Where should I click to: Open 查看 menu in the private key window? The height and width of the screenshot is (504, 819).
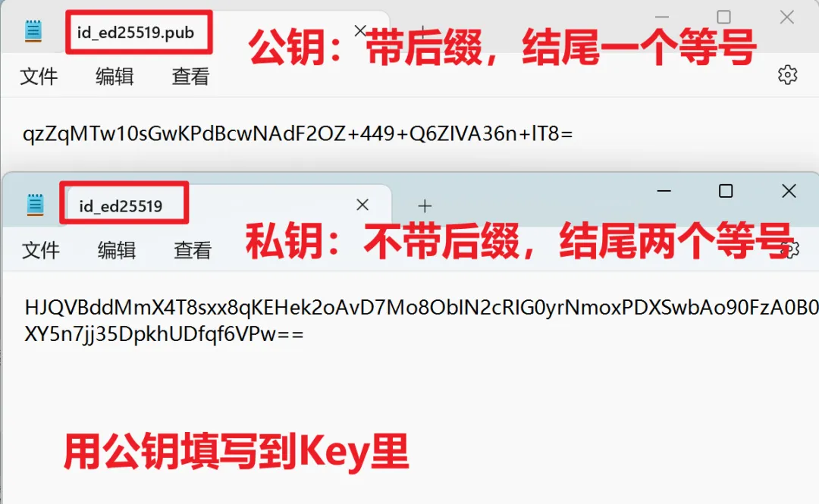point(193,250)
